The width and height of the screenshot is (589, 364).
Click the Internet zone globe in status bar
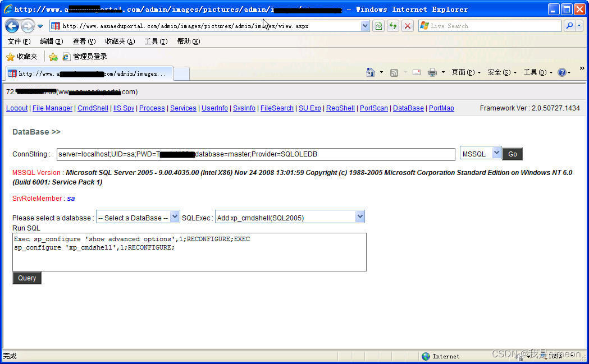(x=426, y=356)
